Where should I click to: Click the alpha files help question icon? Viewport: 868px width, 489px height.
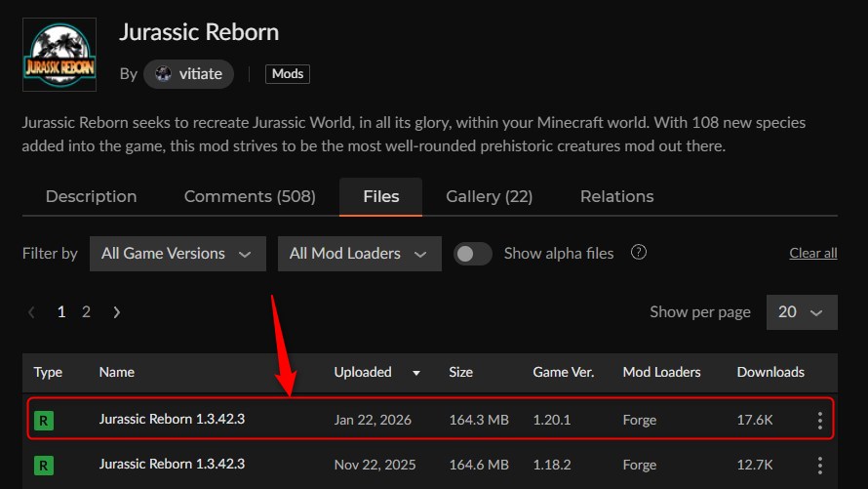coord(639,253)
